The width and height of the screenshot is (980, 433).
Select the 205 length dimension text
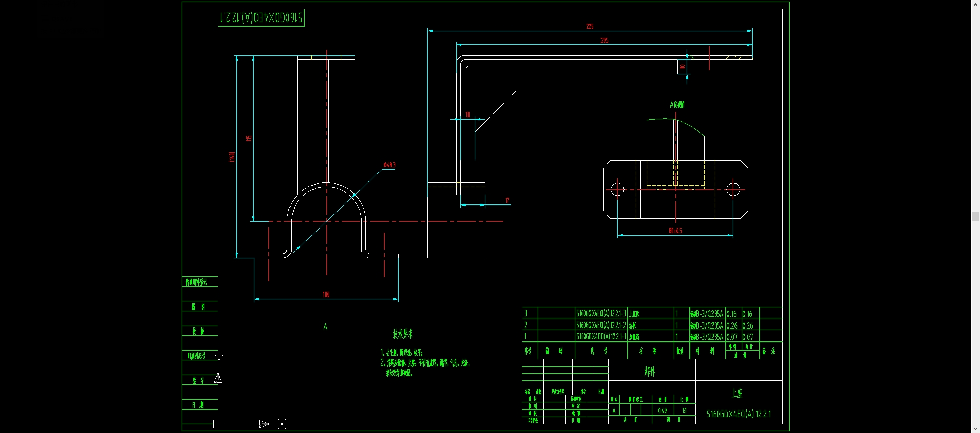(x=604, y=40)
